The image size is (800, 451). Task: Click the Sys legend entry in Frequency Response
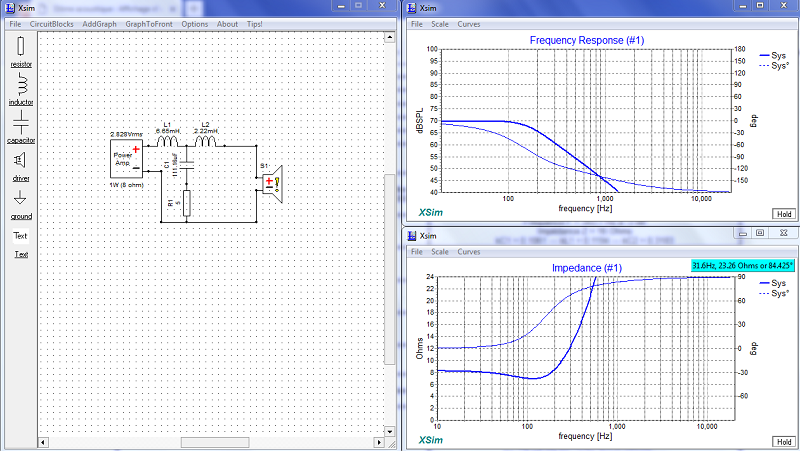pyautogui.click(x=773, y=55)
